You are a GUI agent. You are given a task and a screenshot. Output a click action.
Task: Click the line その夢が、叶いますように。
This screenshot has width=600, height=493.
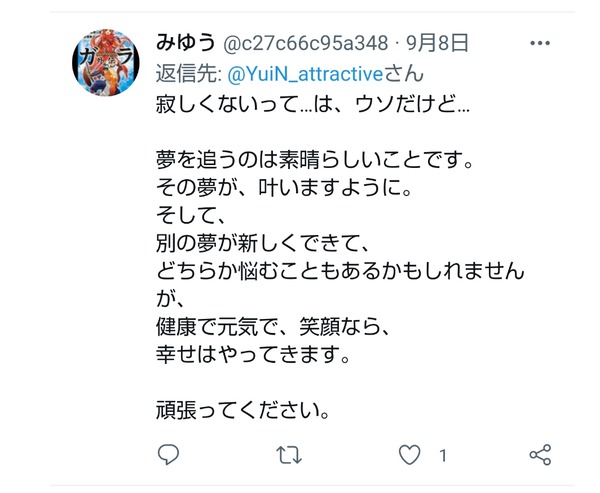[284, 188]
